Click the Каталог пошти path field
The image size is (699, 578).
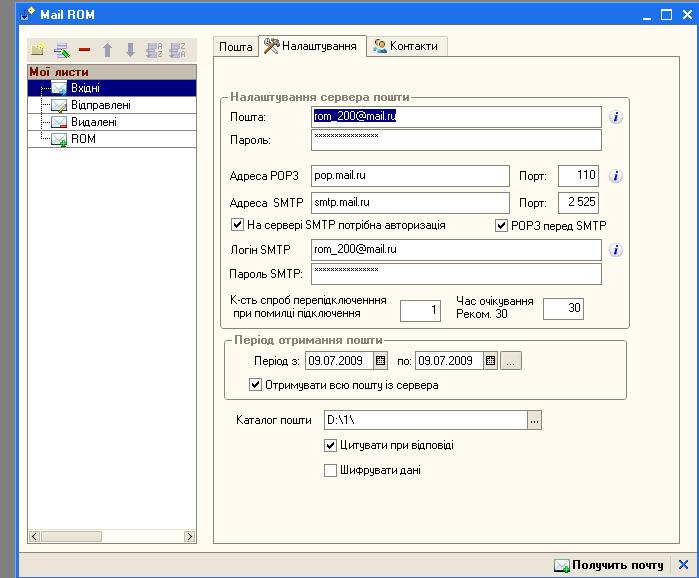coord(426,420)
